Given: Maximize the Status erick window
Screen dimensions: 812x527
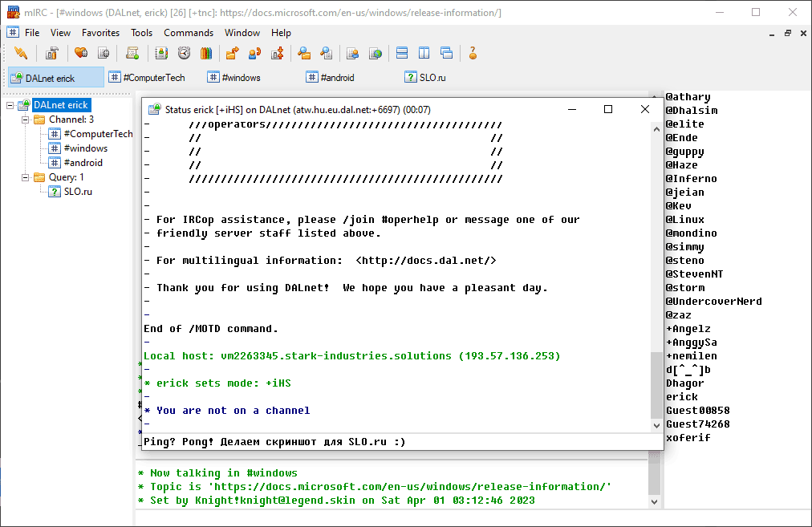Looking at the screenshot, I should [608, 109].
